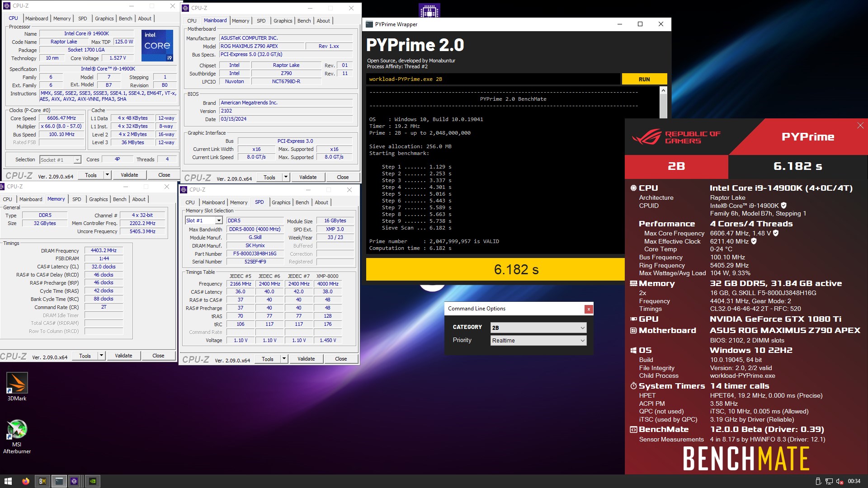Click Close in CPU-Z Mainboard window
This screenshot has height=488, width=868.
(x=343, y=177)
